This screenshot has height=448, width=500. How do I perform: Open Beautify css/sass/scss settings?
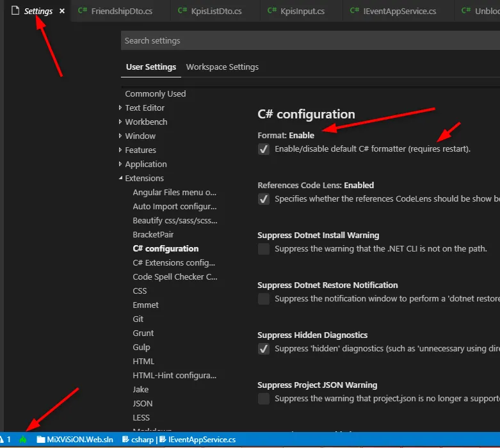175,220
